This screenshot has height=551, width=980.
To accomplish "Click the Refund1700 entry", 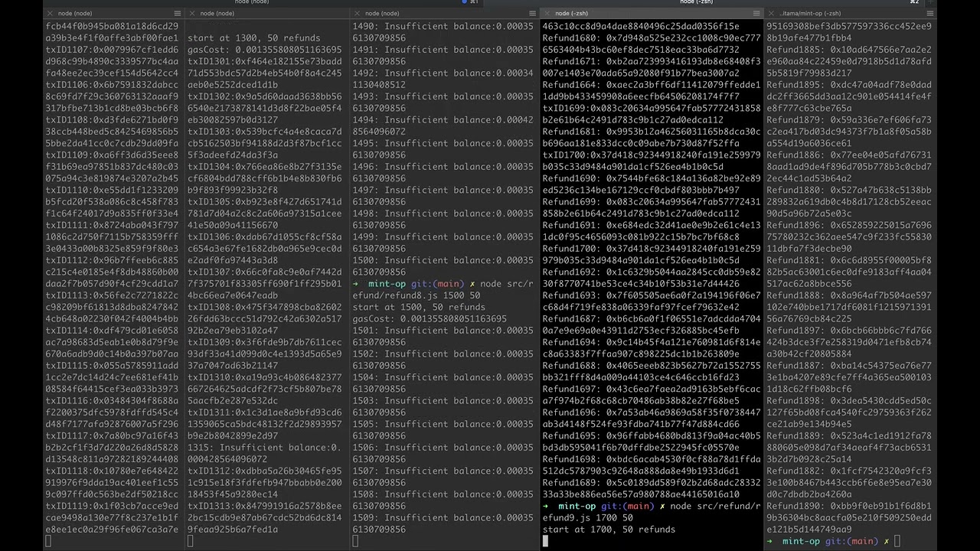I will pos(652,254).
